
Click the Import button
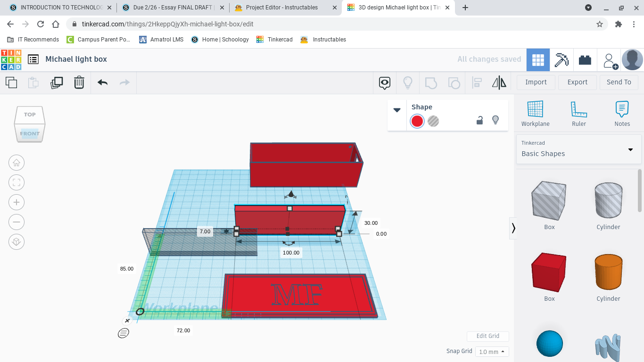tap(536, 82)
